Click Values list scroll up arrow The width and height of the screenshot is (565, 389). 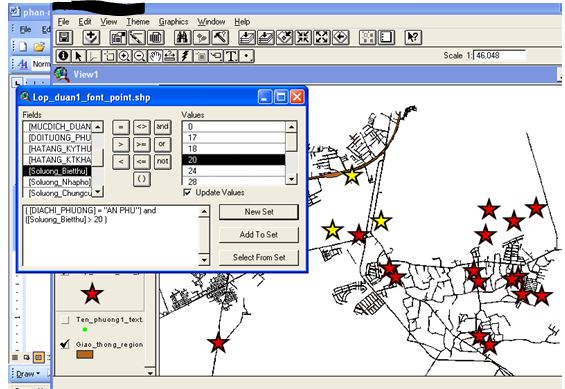pyautogui.click(x=291, y=127)
